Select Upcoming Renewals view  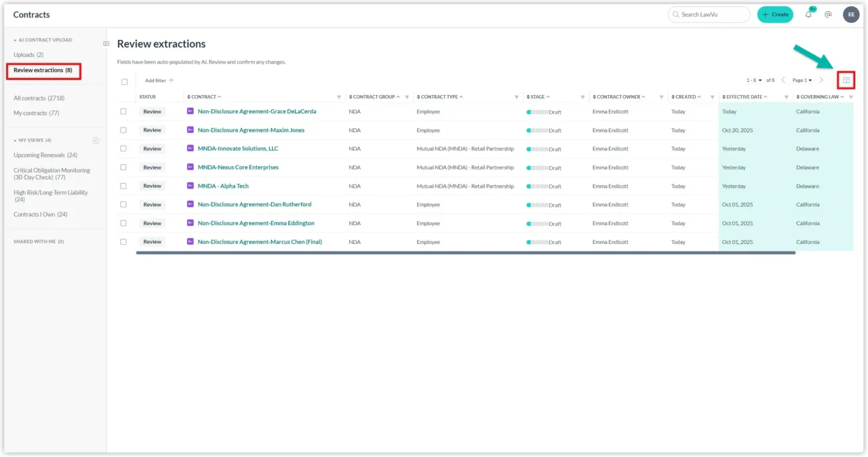[45, 155]
